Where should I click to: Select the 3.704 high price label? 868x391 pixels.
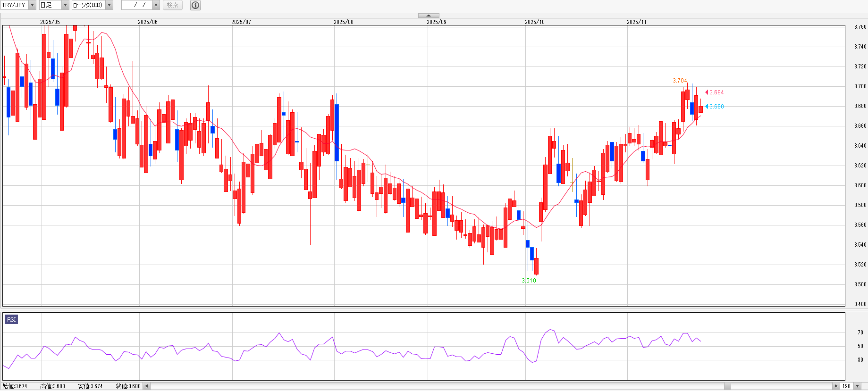coord(680,81)
